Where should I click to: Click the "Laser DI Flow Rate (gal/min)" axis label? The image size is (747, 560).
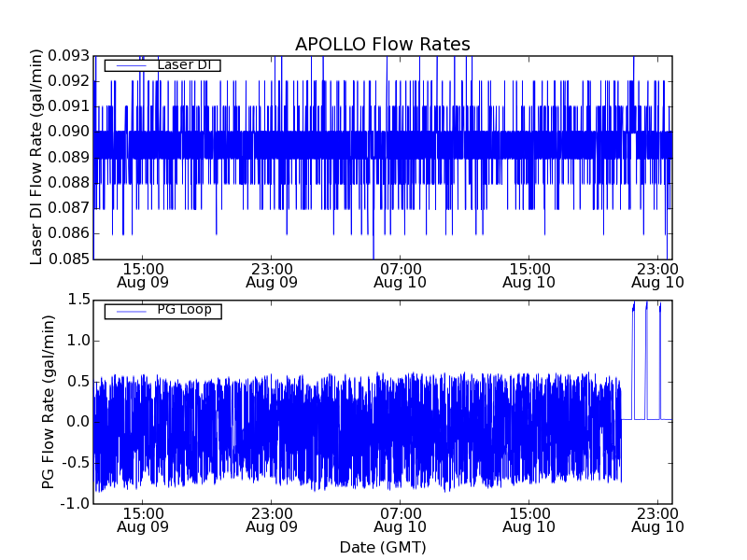[37, 158]
